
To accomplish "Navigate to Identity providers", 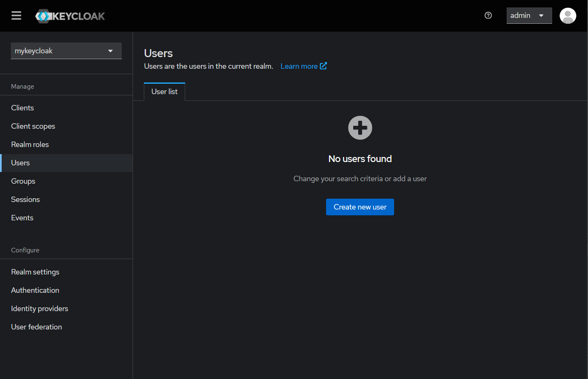I will pyautogui.click(x=40, y=308).
